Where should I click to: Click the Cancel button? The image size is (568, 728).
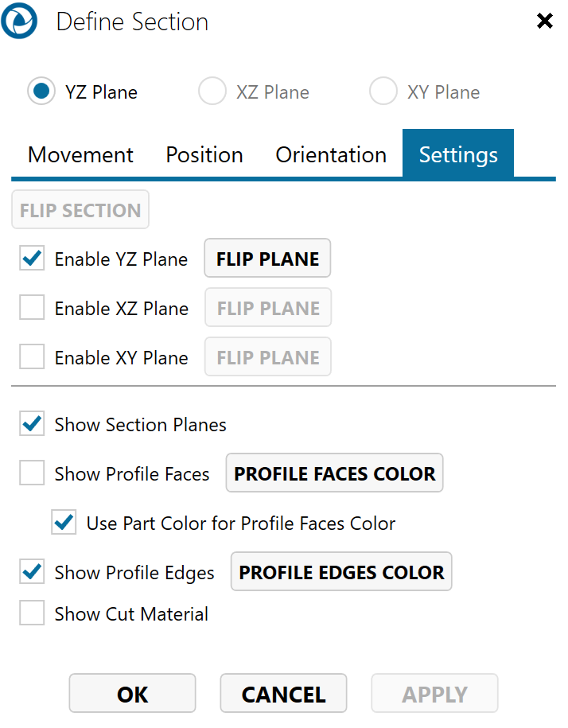pyautogui.click(x=283, y=694)
